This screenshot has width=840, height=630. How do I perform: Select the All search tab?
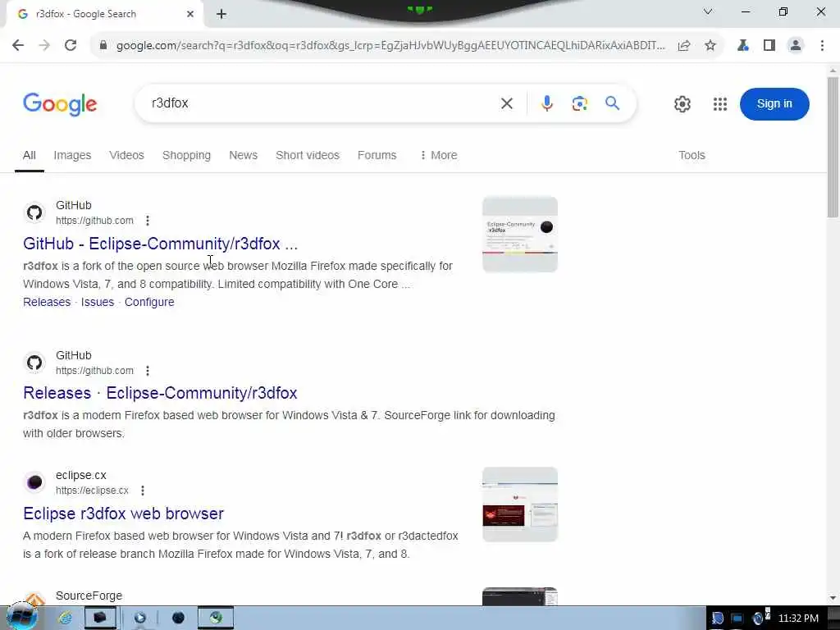(30, 155)
